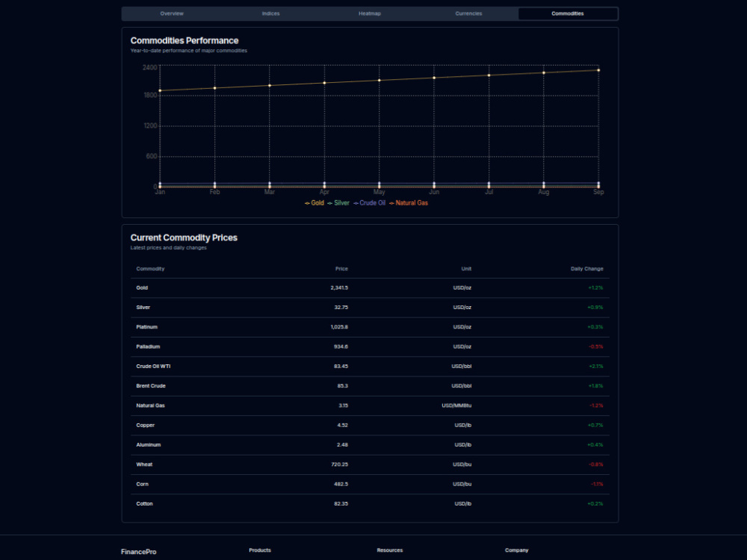Click the Resources footer heading
Viewport: 747px width, 560px height.
pos(390,550)
